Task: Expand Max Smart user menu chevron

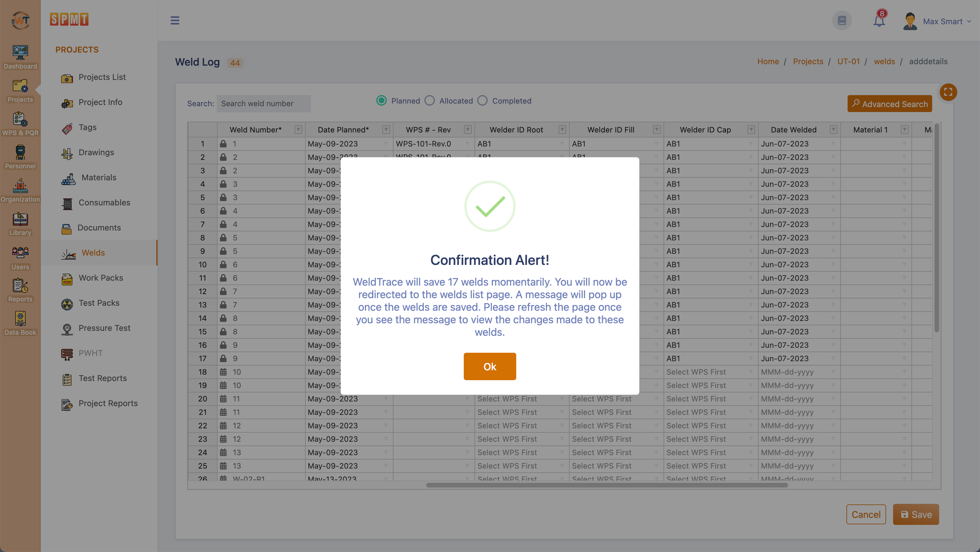Action: click(969, 21)
